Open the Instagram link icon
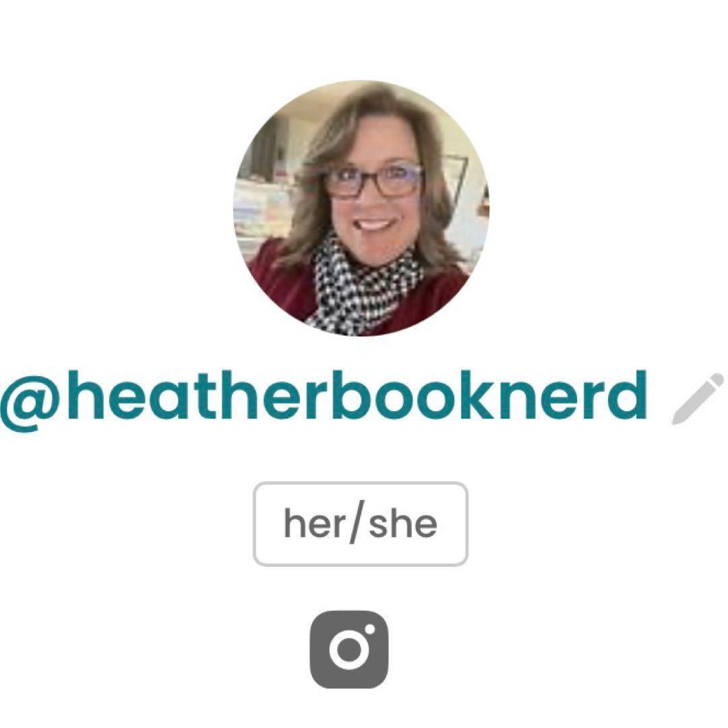Image resolution: width=728 pixels, height=728 pixels. point(348,649)
